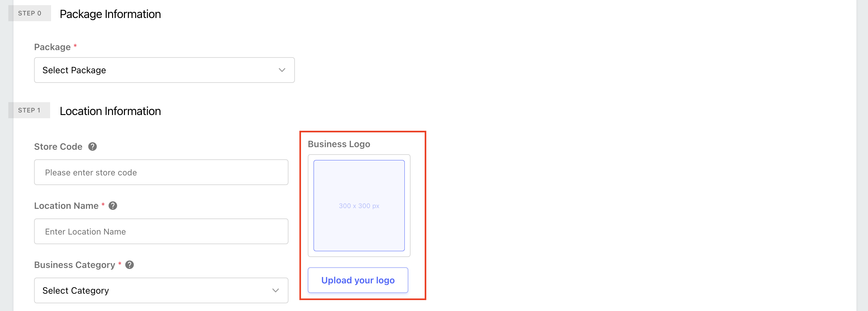Click the STEP 1 badge
The width and height of the screenshot is (868, 311).
pyautogui.click(x=29, y=110)
